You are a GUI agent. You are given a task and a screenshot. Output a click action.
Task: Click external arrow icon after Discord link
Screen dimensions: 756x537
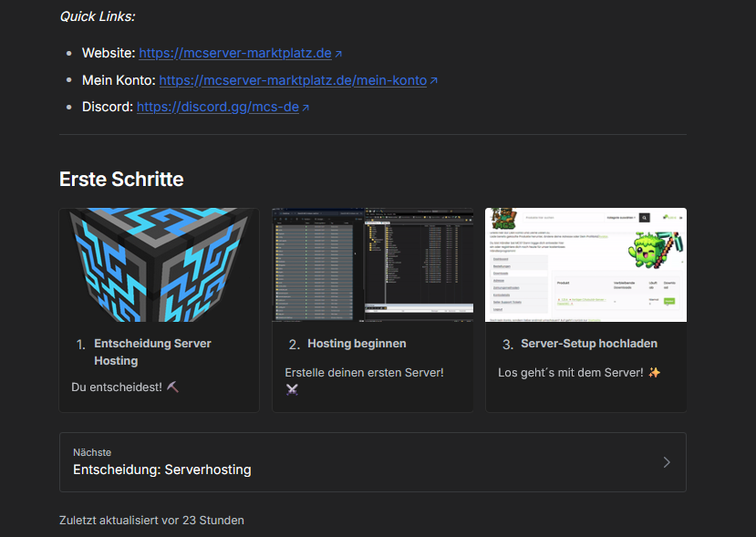click(x=306, y=108)
